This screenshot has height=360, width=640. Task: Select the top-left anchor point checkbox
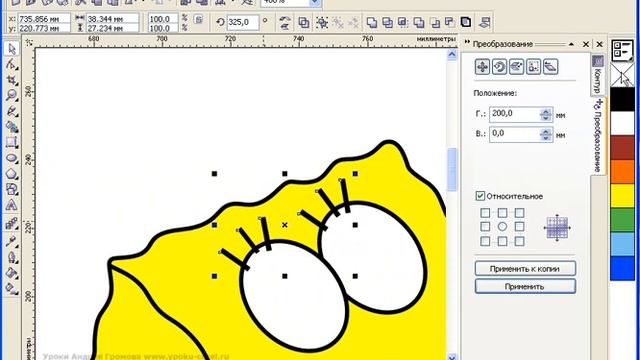point(485,213)
